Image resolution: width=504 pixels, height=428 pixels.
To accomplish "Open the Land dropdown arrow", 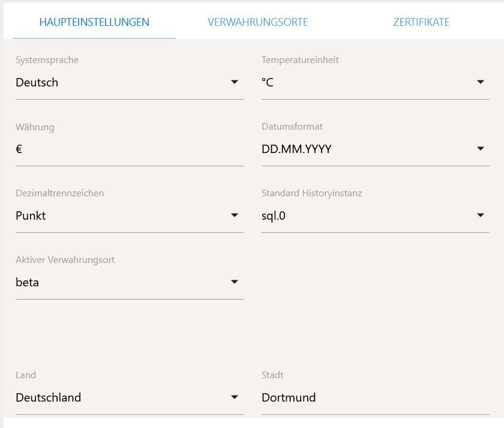I will click(235, 397).
